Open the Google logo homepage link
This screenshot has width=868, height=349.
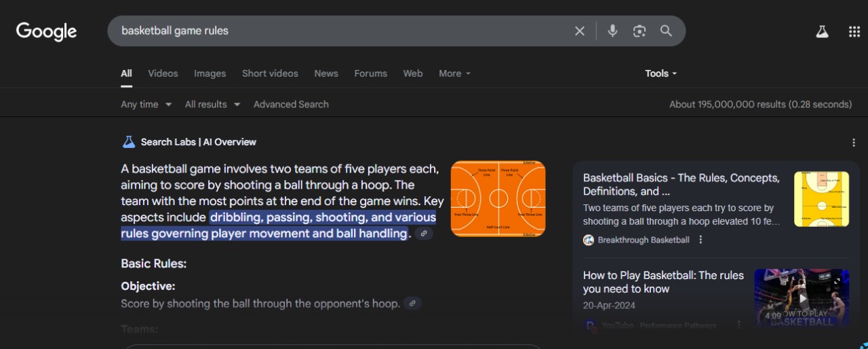coord(46,31)
